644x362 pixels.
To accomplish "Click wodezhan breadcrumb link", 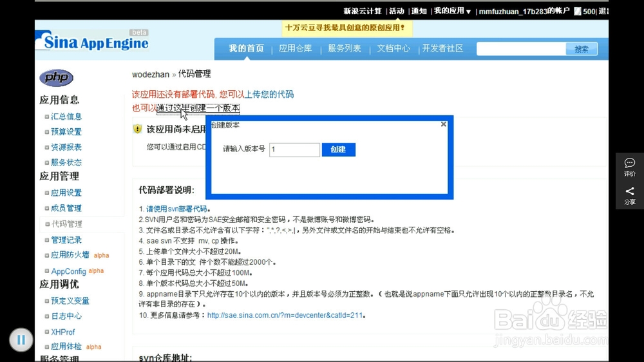I will pyautogui.click(x=150, y=74).
